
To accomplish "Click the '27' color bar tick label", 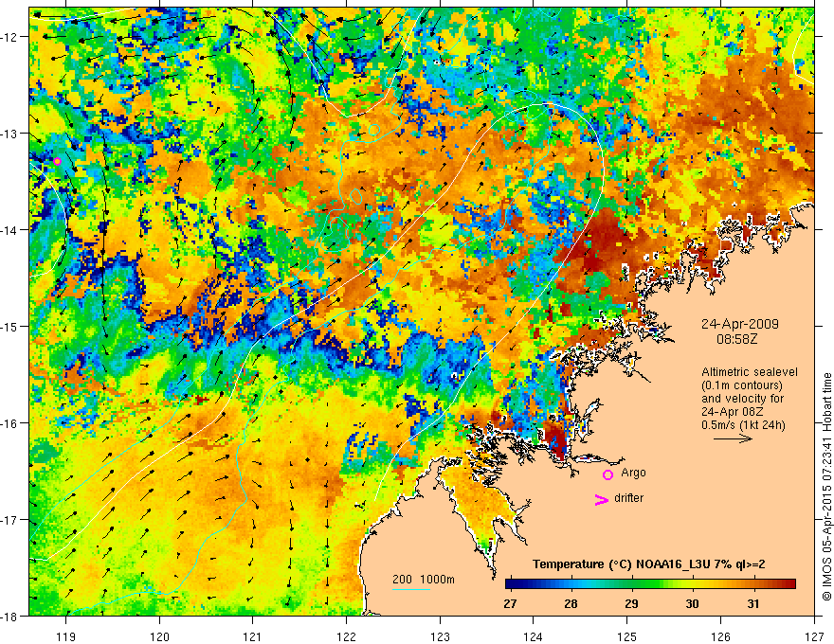I will coord(510,604).
